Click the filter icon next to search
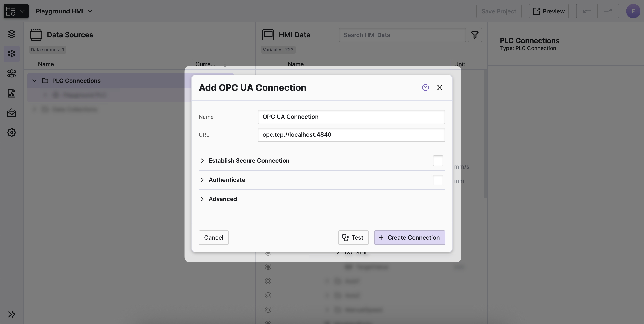This screenshot has width=644, height=324. click(475, 35)
